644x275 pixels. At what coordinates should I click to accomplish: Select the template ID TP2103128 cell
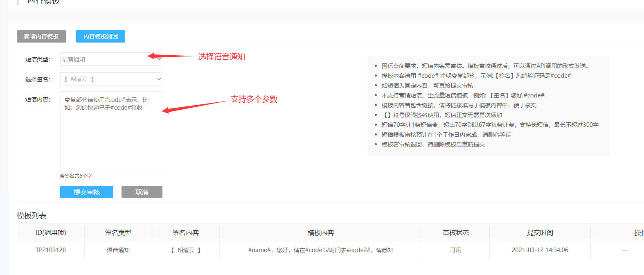pos(51,250)
